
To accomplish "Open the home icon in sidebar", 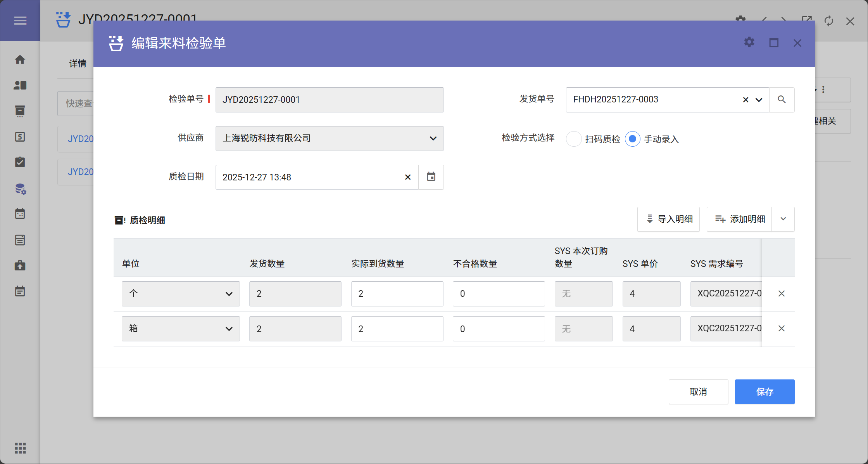I will 20,60.
